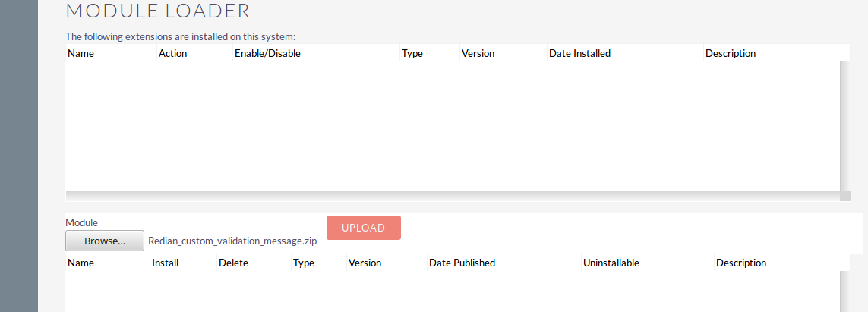Click the Type column in installed table
868x312 pixels.
[412, 54]
